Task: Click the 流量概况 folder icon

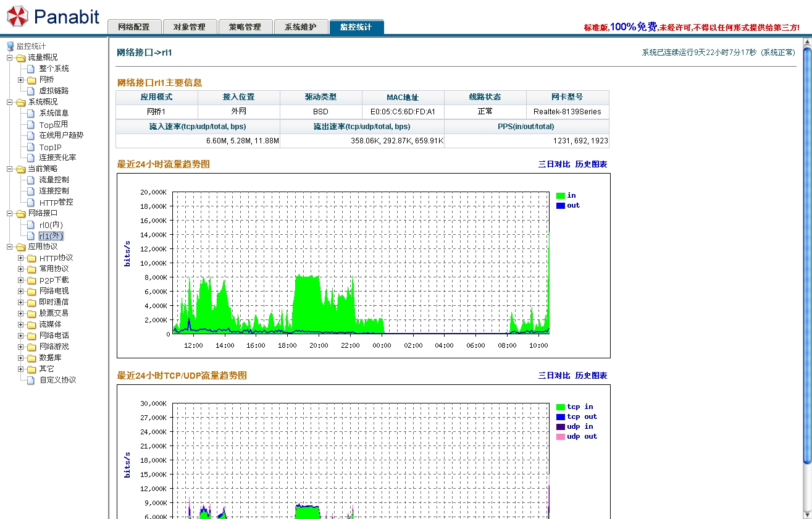Action: click(x=21, y=57)
